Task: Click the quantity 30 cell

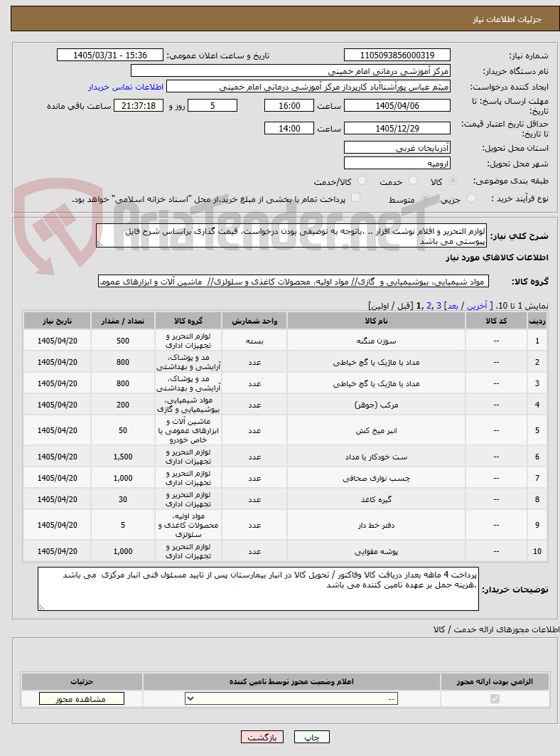Action: point(123,499)
